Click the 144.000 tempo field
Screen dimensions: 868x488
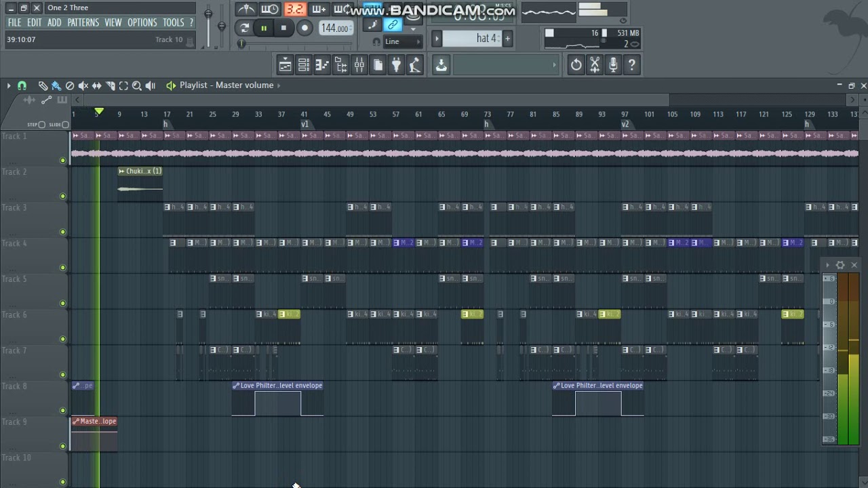[x=336, y=28]
